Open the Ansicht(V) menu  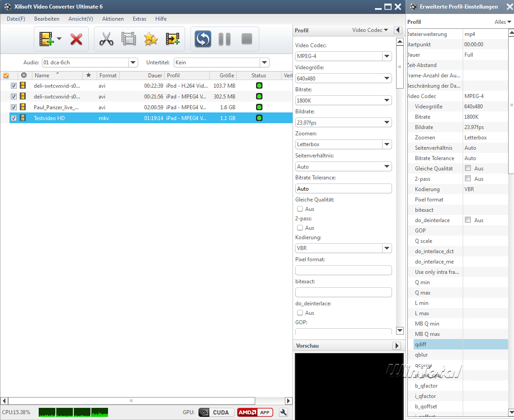[x=81, y=19]
